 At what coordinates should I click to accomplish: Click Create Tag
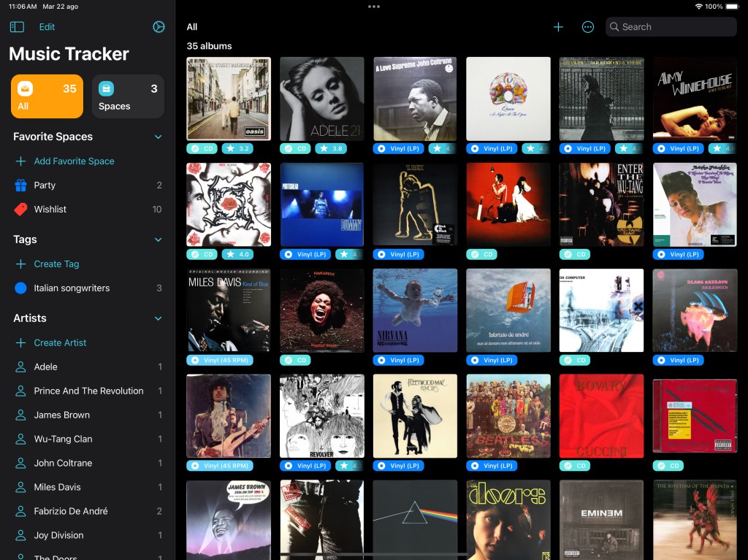(x=56, y=264)
